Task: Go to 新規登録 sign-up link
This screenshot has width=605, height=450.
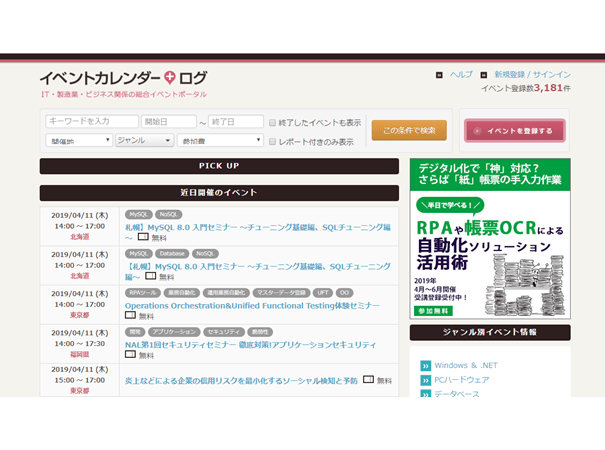Action: [510, 75]
